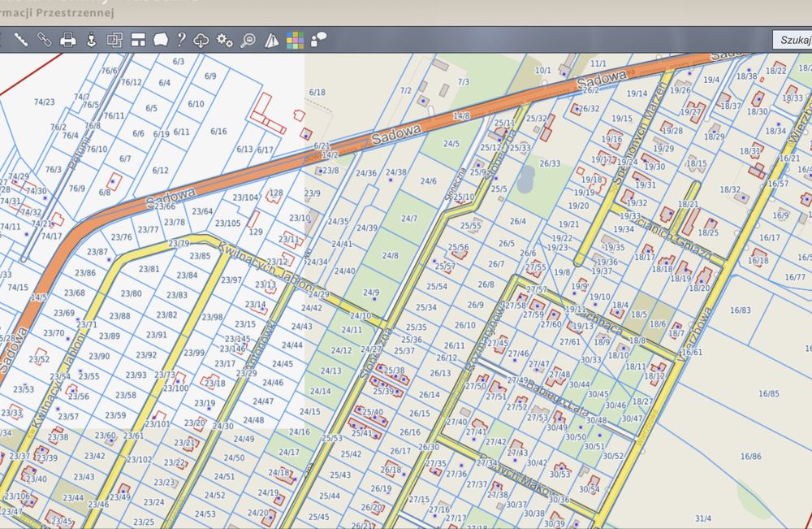
Task: Select parcel 16/83 on the map
Action: (740, 310)
